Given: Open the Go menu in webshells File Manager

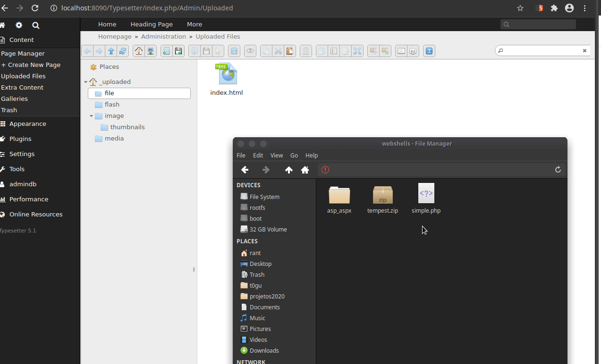Looking at the screenshot, I should tap(294, 155).
